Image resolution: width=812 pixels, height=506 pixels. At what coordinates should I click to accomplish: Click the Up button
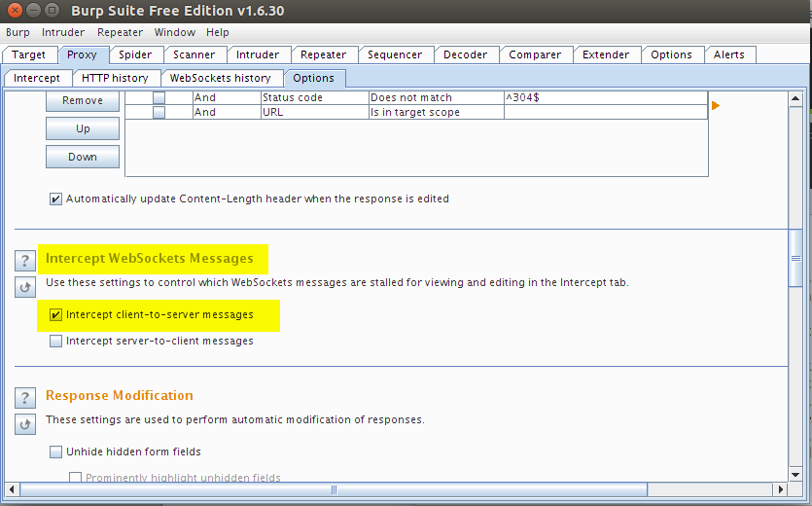(x=83, y=128)
